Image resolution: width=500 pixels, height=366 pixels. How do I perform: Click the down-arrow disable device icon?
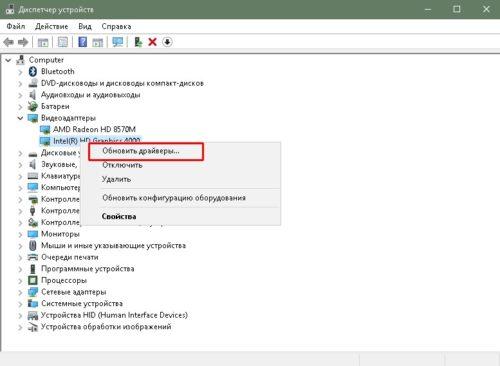(x=167, y=42)
